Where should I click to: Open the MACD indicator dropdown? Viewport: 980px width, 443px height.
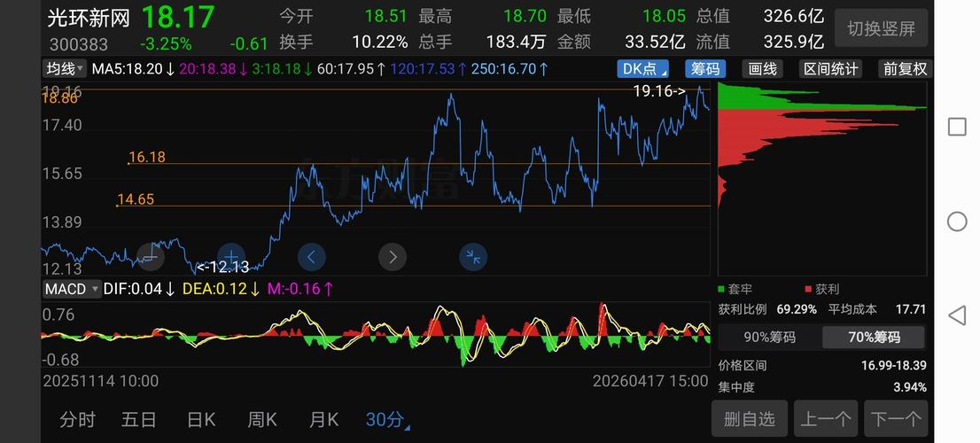tap(71, 290)
